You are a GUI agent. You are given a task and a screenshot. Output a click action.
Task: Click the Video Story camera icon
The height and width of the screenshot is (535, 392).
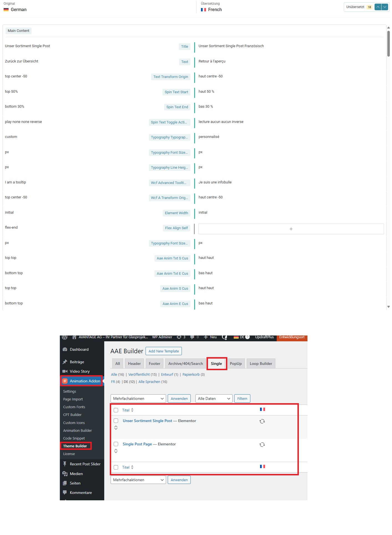[x=65, y=371]
